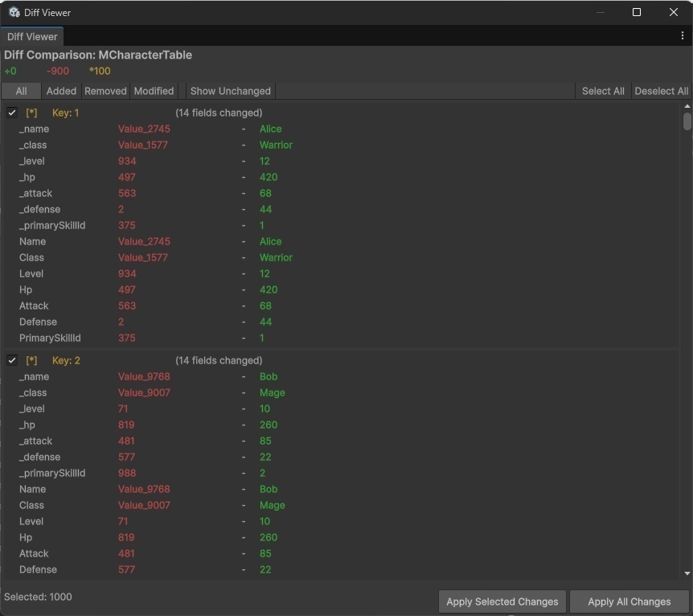Click the modified marker icon for Key 1

pos(32,113)
